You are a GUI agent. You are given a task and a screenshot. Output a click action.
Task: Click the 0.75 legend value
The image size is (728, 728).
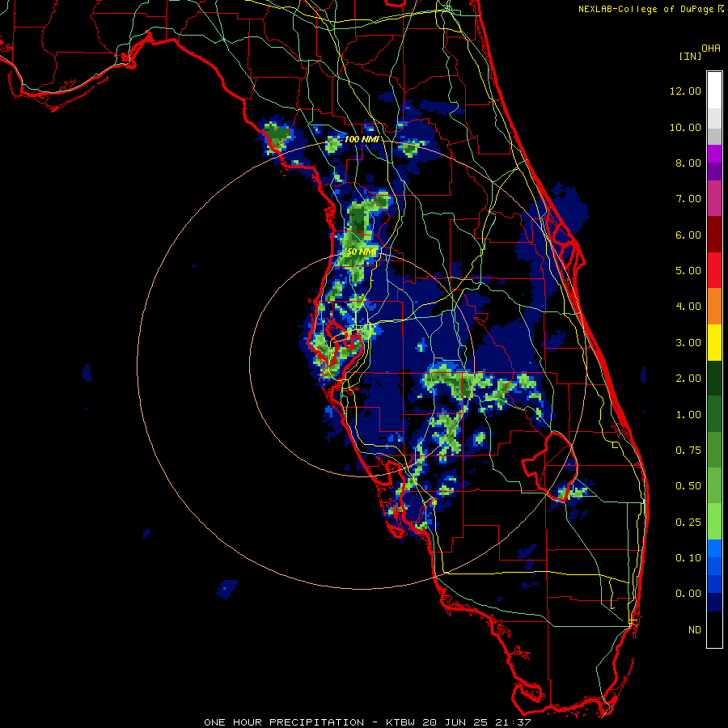click(688, 450)
